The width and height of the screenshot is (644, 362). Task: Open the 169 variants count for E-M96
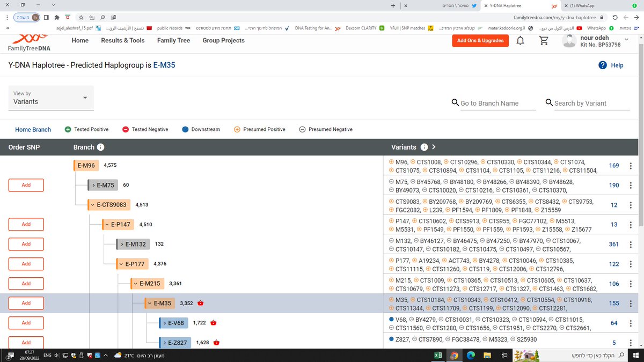[x=614, y=166]
